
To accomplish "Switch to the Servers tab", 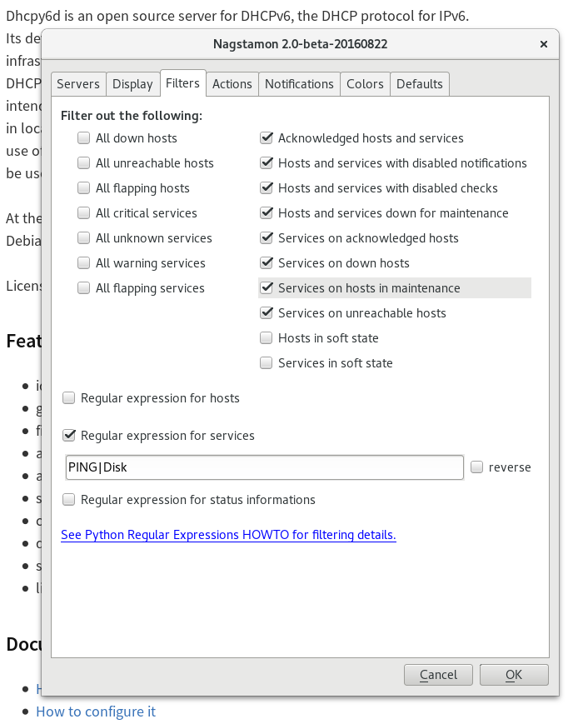I will [x=78, y=84].
